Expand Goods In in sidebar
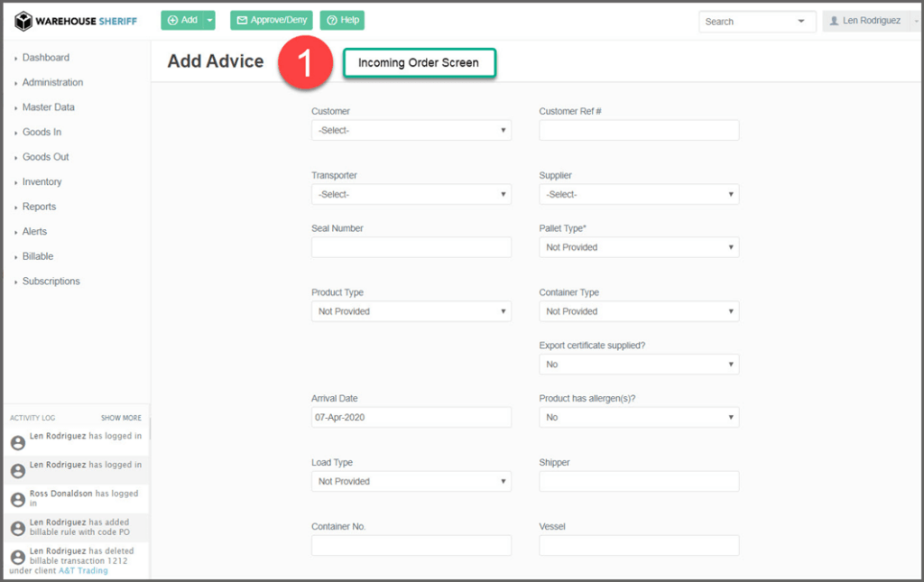The width and height of the screenshot is (924, 582). (42, 132)
